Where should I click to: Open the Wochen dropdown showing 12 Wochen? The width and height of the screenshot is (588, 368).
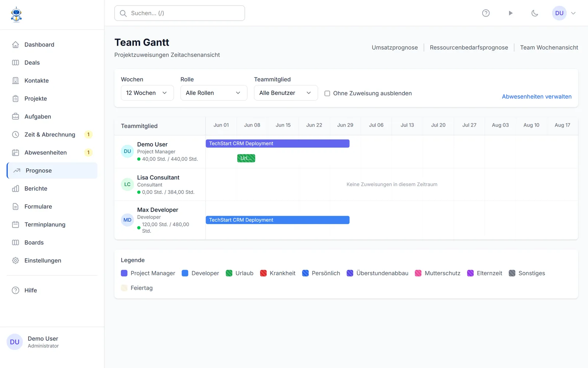click(x=147, y=93)
